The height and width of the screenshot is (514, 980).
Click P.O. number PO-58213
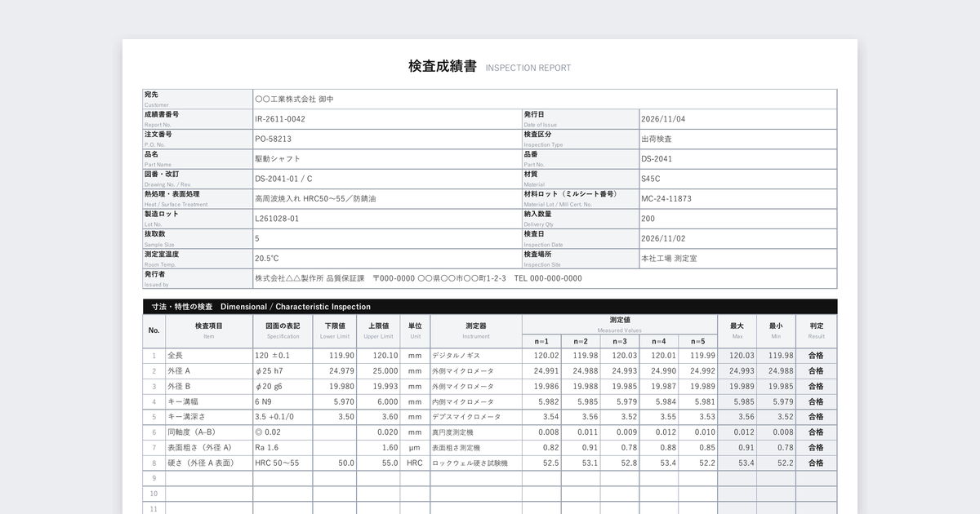(x=273, y=139)
